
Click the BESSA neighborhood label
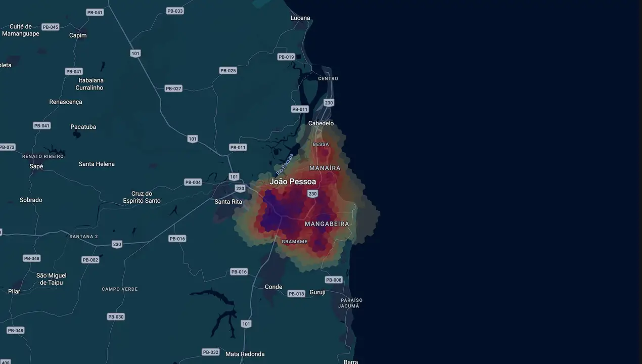coord(321,145)
